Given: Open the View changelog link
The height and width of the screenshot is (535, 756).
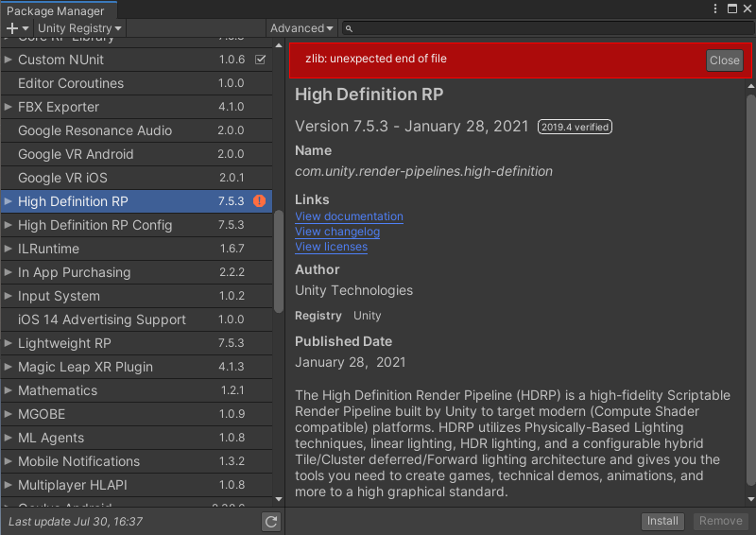Looking at the screenshot, I should coord(337,232).
